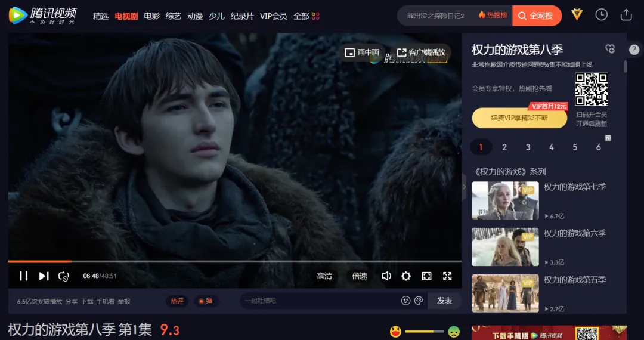644x340 pixels.
Task: Toggle the loop playback timer icon
Action: coord(64,276)
